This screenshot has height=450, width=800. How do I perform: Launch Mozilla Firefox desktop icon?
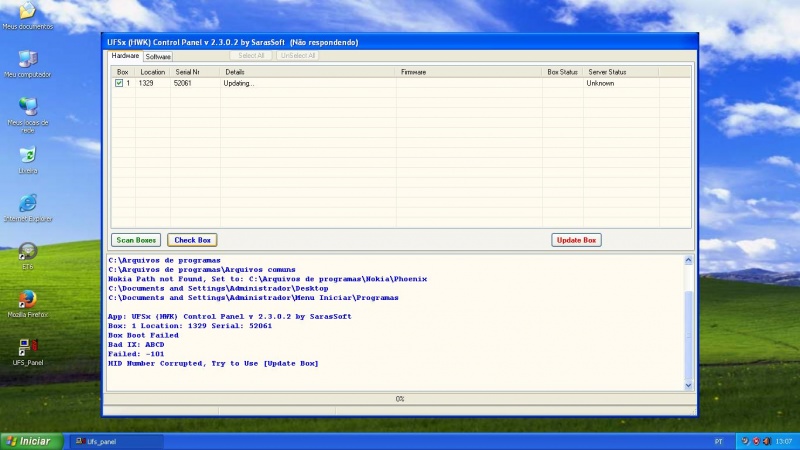[x=28, y=304]
